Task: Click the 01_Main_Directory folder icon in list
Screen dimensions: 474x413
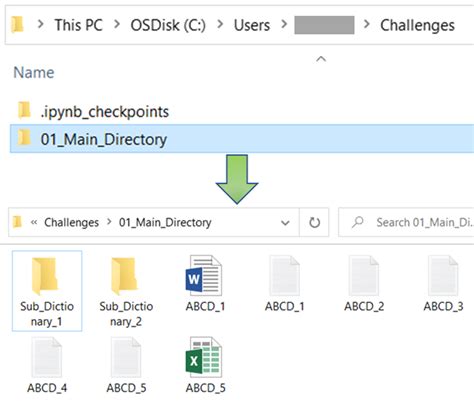Action: (x=24, y=138)
